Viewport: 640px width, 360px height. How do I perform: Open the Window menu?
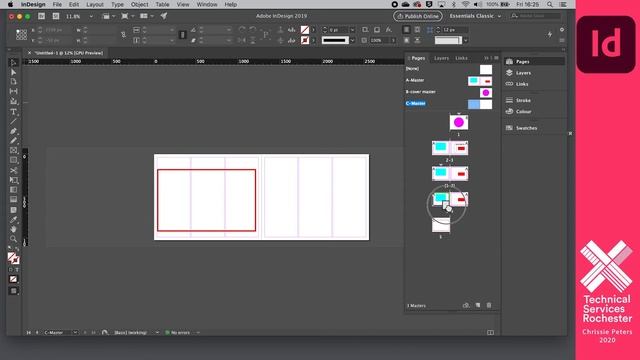click(x=207, y=4)
